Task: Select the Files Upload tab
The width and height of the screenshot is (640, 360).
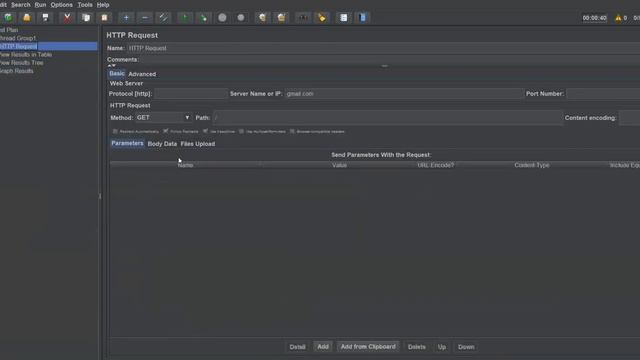Action: pyautogui.click(x=198, y=144)
